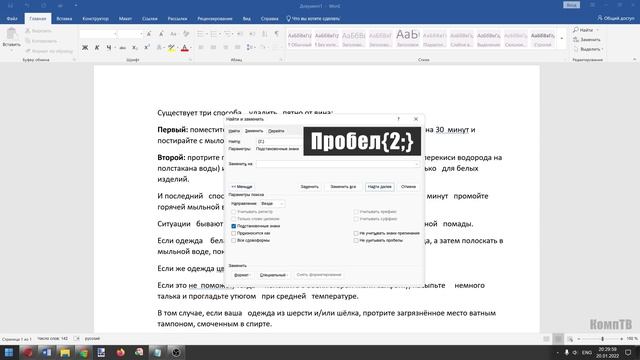Open the Windows Start button
This screenshot has width=640, height=360.
9,352
